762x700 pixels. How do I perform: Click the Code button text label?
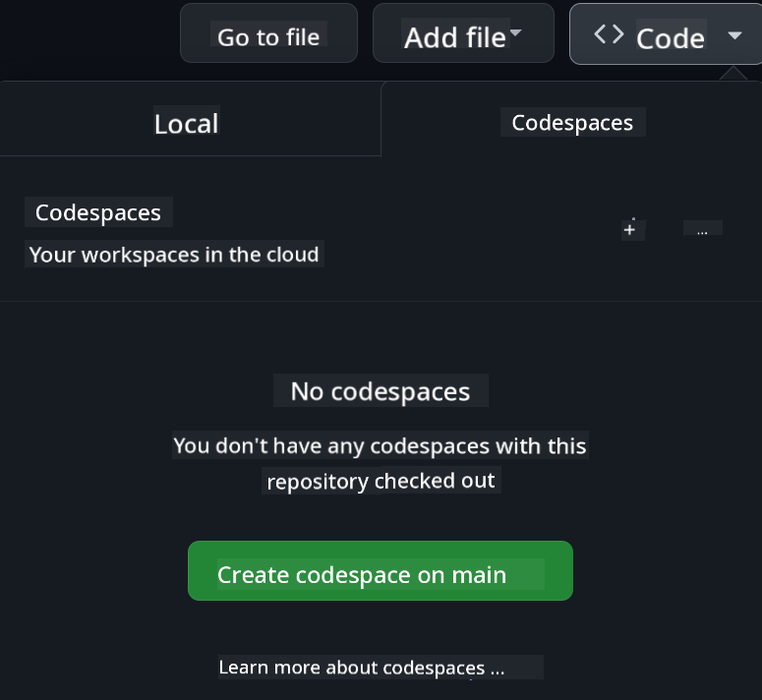671,38
